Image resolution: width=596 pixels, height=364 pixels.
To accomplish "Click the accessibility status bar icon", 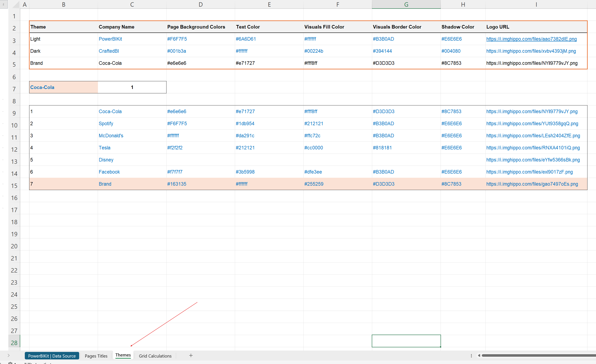I will point(10,363).
